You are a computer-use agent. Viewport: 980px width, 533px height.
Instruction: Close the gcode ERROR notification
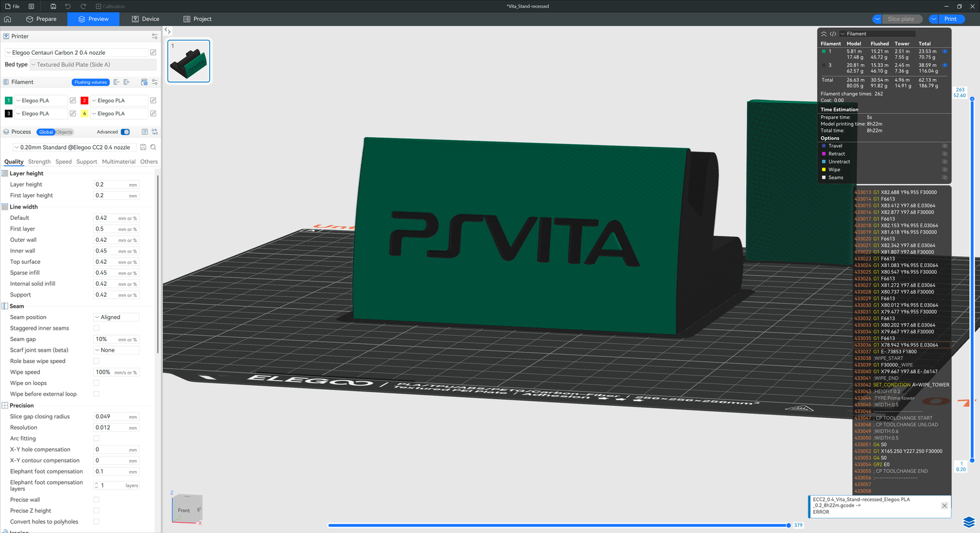point(944,506)
